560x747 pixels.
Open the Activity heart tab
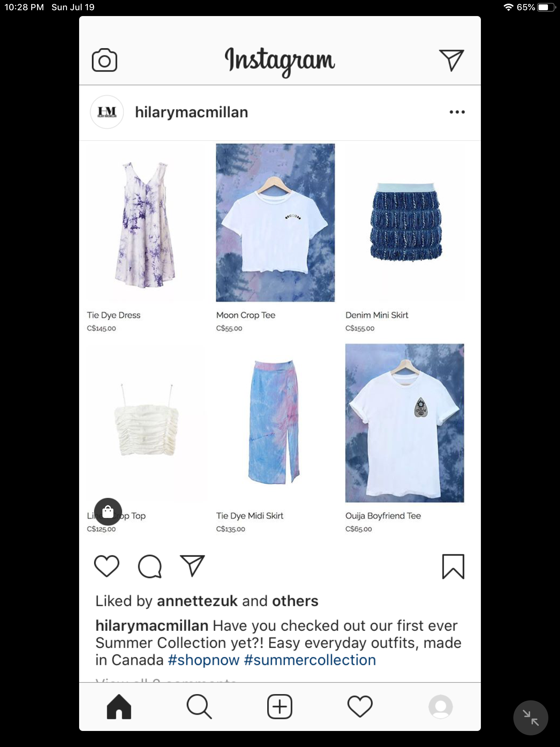point(360,707)
